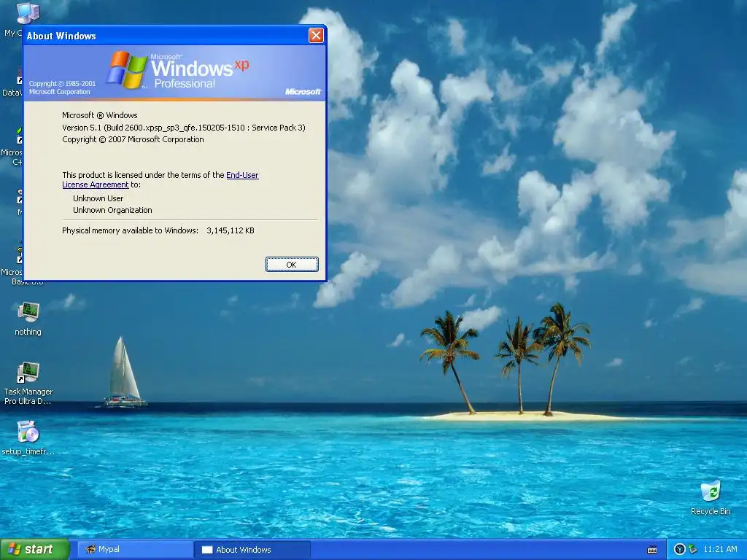This screenshot has height=560, width=747.
Task: Click the 'Unknown Organization' text
Action: (x=112, y=210)
